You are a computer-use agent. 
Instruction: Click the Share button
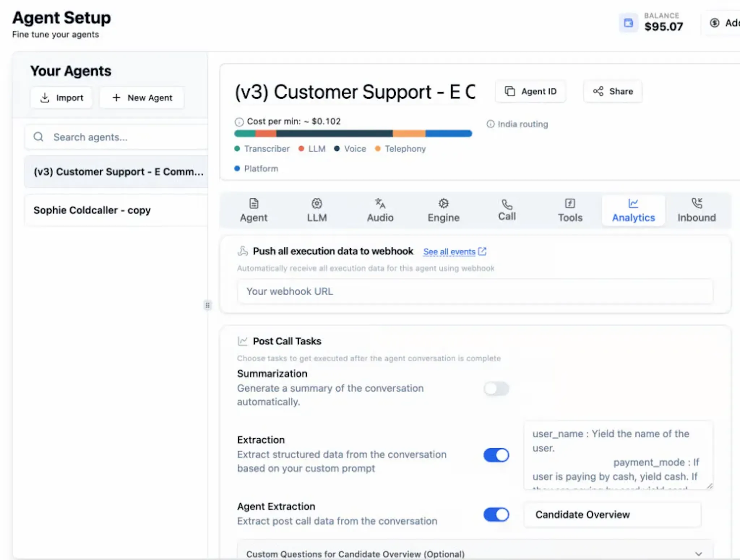[613, 91]
